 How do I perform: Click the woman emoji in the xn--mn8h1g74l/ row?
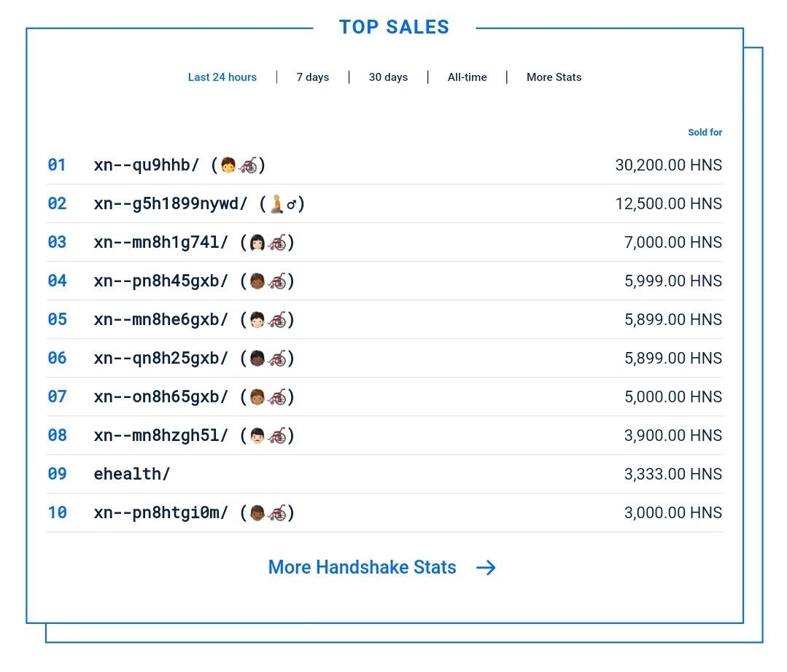(x=257, y=243)
